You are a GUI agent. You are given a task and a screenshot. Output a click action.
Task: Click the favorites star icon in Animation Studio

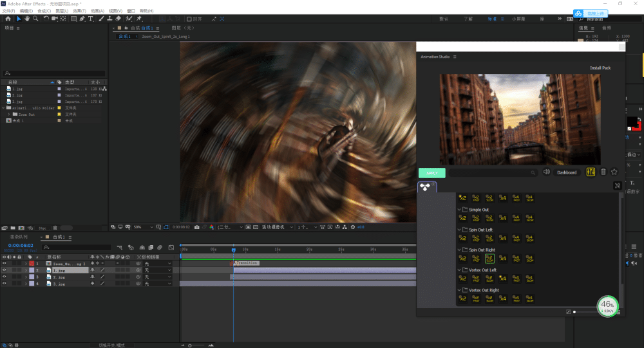tap(614, 172)
